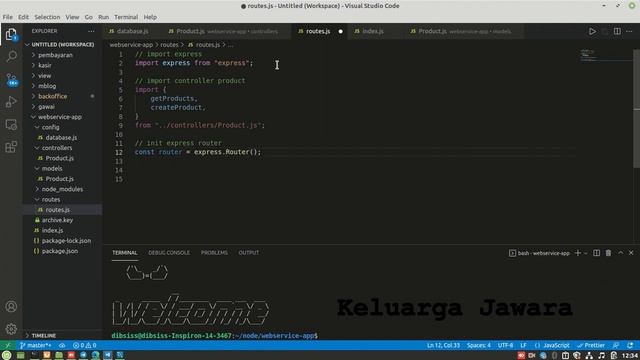Click the editor minimap
640x360 pixels.
[606, 55]
